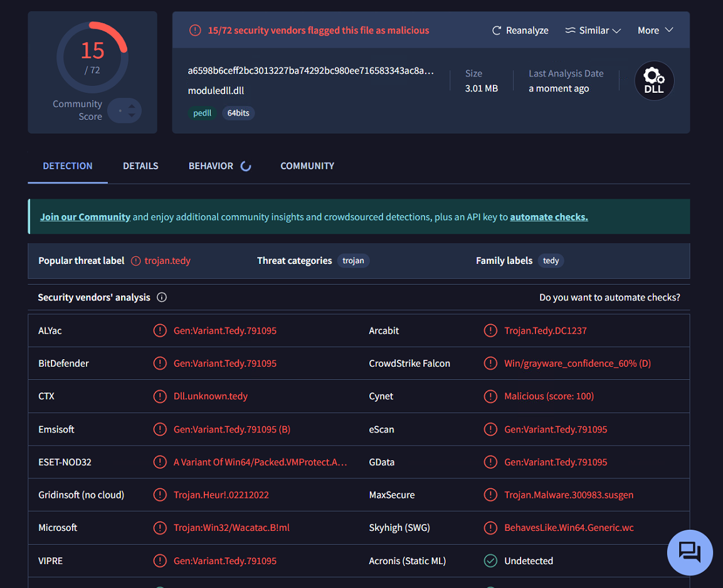Viewport: 723px width, 588px height.
Task: Click the pedll tag
Action: [202, 113]
